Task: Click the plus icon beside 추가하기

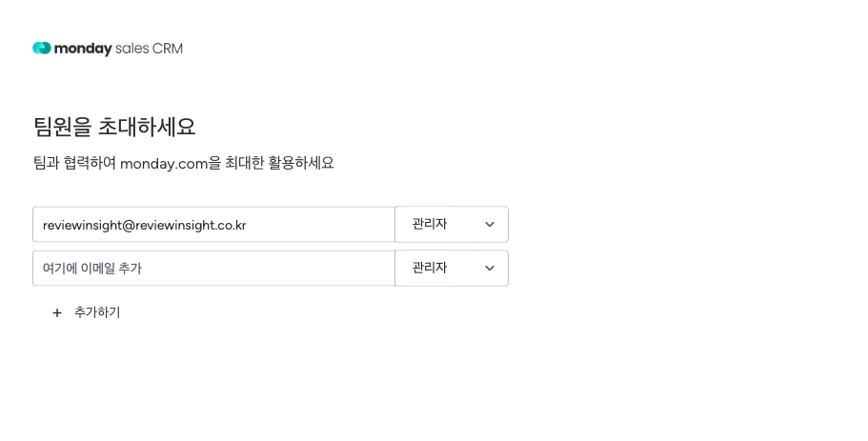Action: click(x=57, y=312)
